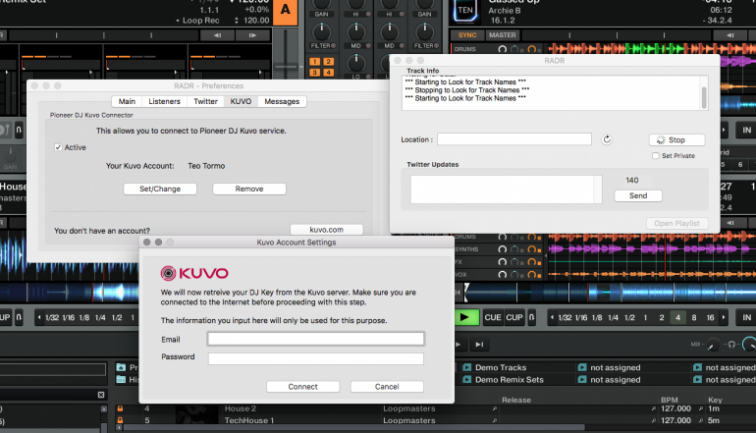This screenshot has width=756, height=433.
Task: Select loop size 4 on right deck
Action: click(677, 317)
